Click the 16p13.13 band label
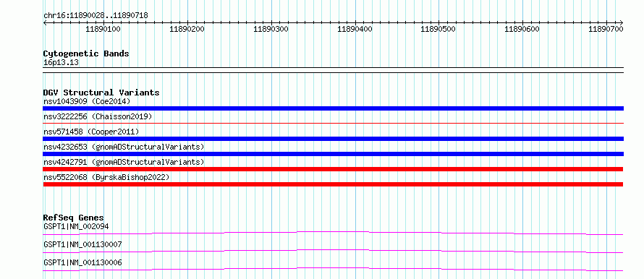This screenshot has height=279, width=644. point(61,63)
